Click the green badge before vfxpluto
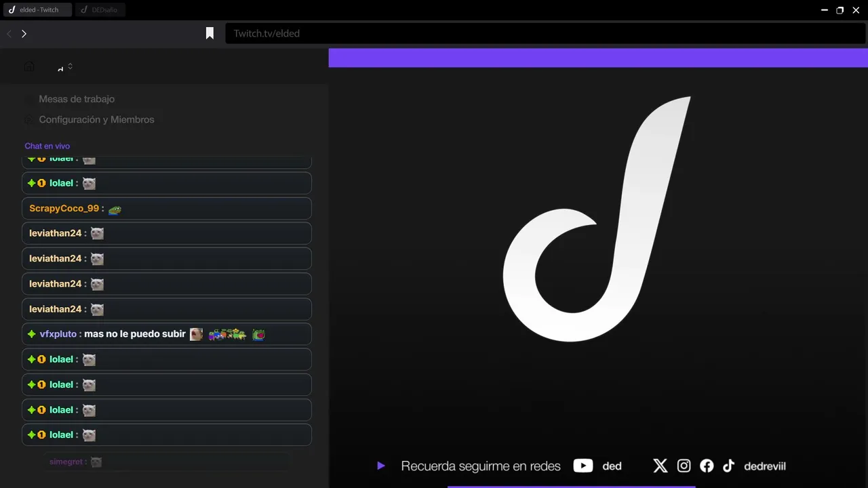 pyautogui.click(x=31, y=334)
